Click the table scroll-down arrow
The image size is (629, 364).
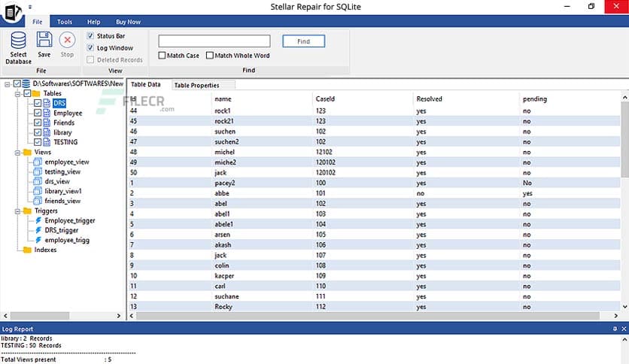[x=624, y=307]
